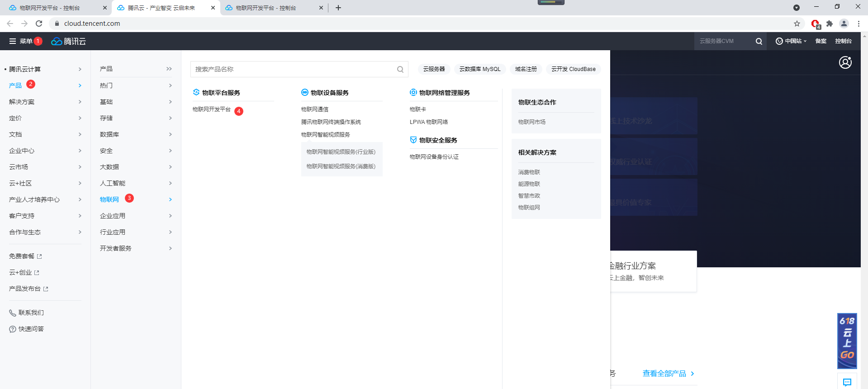868x389 pixels.
Task: Click the site lock icon in address bar
Action: click(x=57, y=24)
